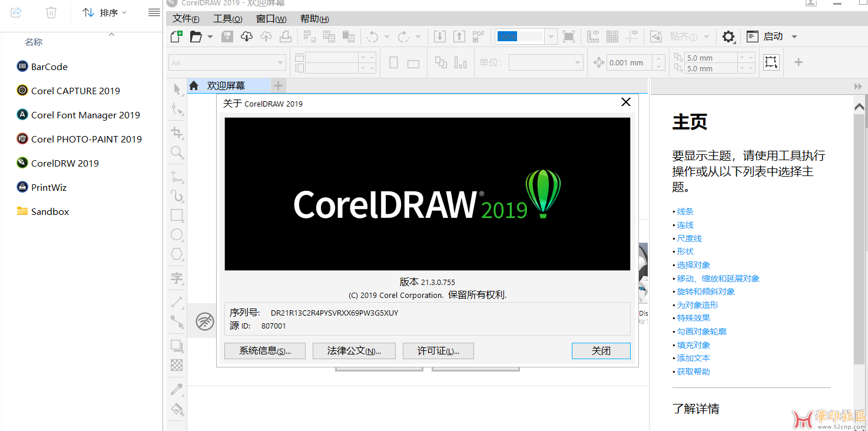The width and height of the screenshot is (868, 431).
Task: Select the Text tool
Action: [177, 277]
